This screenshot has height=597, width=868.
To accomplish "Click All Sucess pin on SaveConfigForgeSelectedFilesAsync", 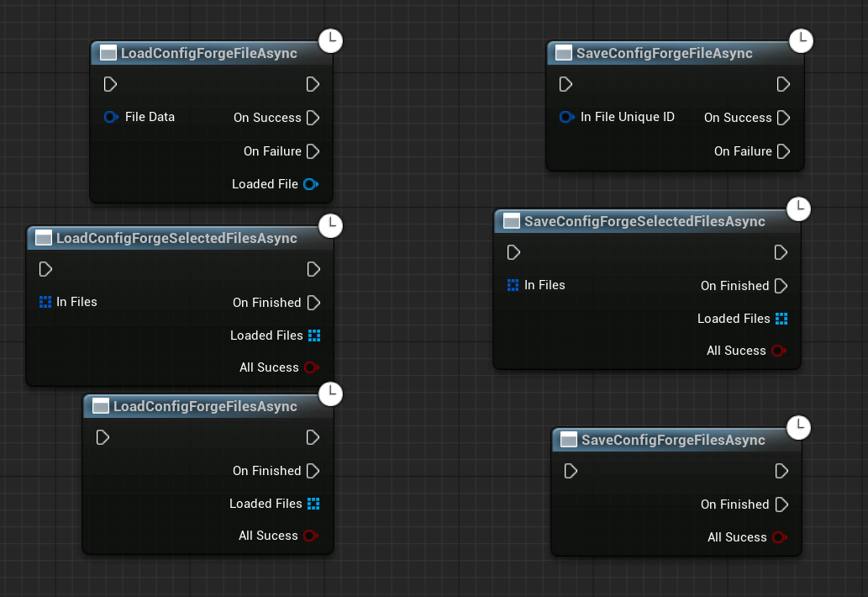I will pos(778,351).
